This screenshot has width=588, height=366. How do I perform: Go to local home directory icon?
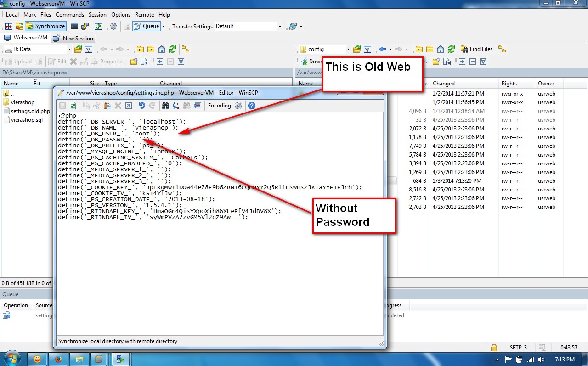pyautogui.click(x=162, y=49)
